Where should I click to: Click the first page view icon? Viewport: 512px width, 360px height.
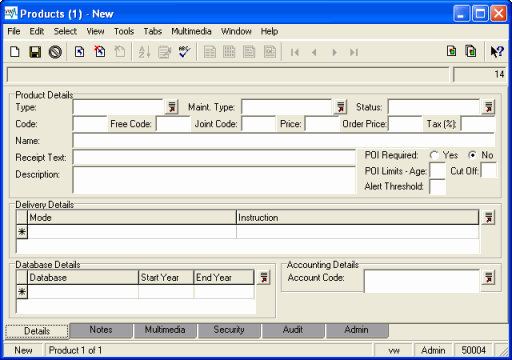pos(209,52)
